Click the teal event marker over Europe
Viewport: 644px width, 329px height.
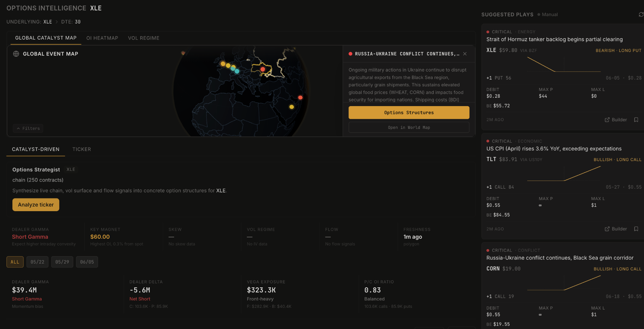click(x=237, y=71)
